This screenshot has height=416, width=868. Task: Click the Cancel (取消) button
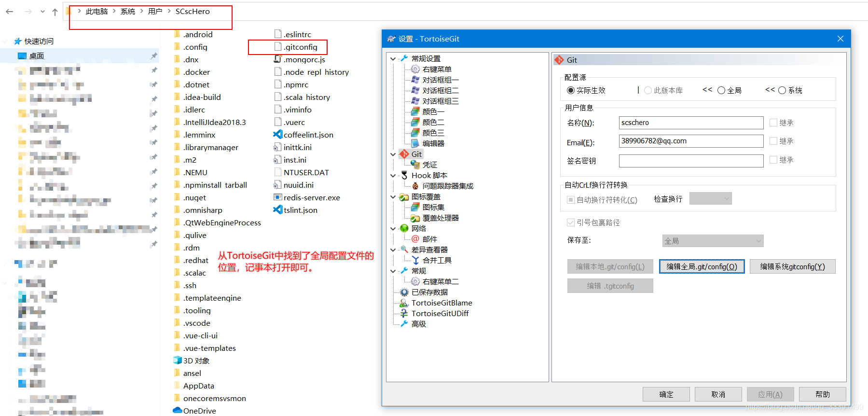[718, 394]
